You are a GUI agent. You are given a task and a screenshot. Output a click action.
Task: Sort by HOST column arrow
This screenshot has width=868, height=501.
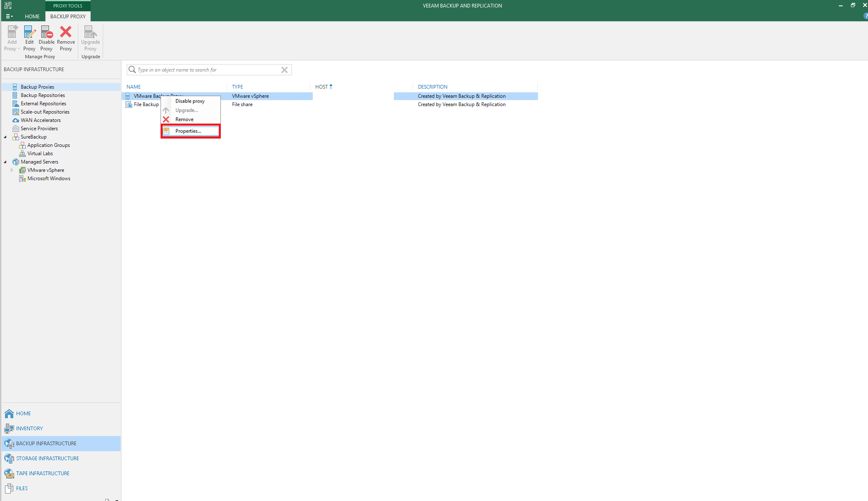331,87
